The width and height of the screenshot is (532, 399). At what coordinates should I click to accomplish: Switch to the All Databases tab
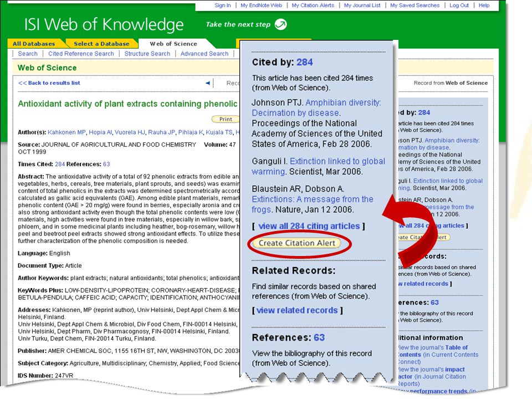[34, 44]
